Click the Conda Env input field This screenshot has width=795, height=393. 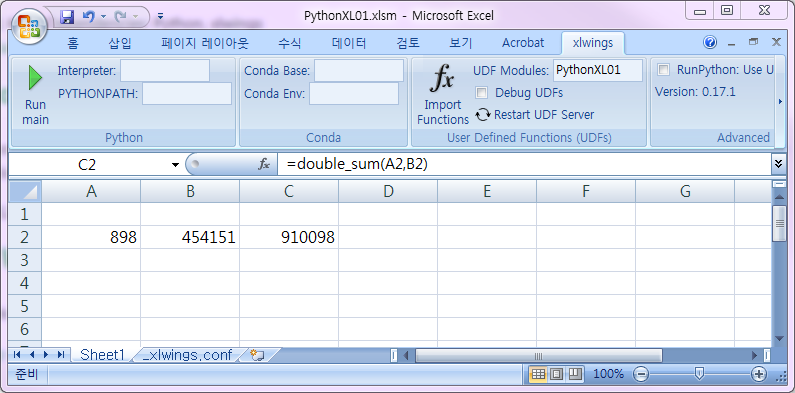354,93
